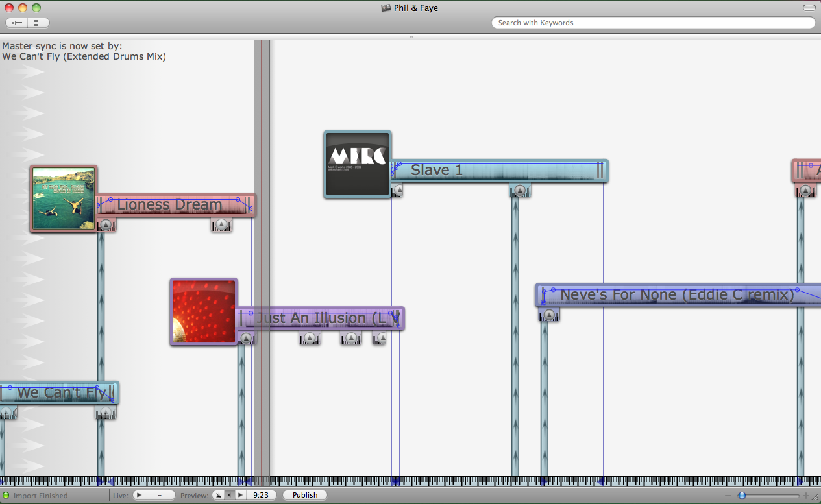821x504 pixels.
Task: Click the zoom in plus icon
Action: [x=806, y=496]
